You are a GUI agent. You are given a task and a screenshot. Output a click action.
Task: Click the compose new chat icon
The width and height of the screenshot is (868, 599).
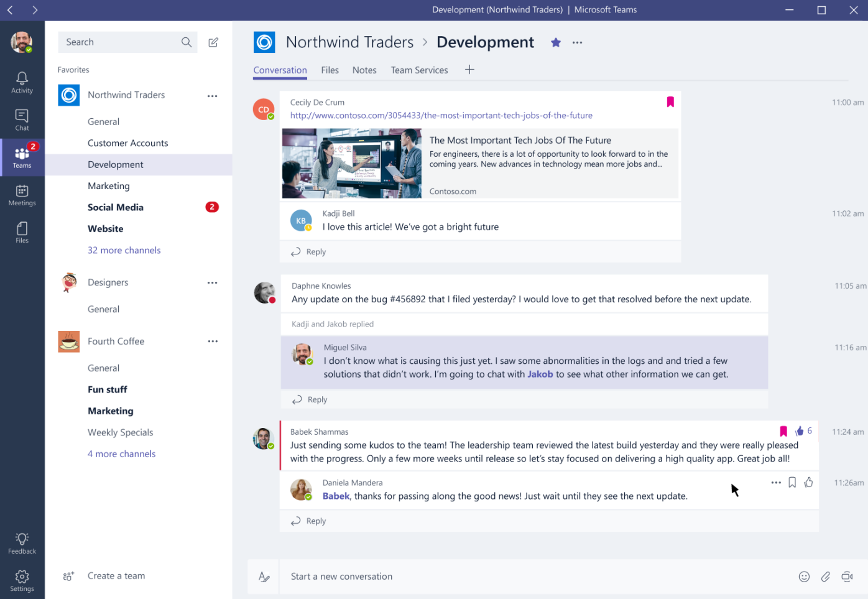213,42
